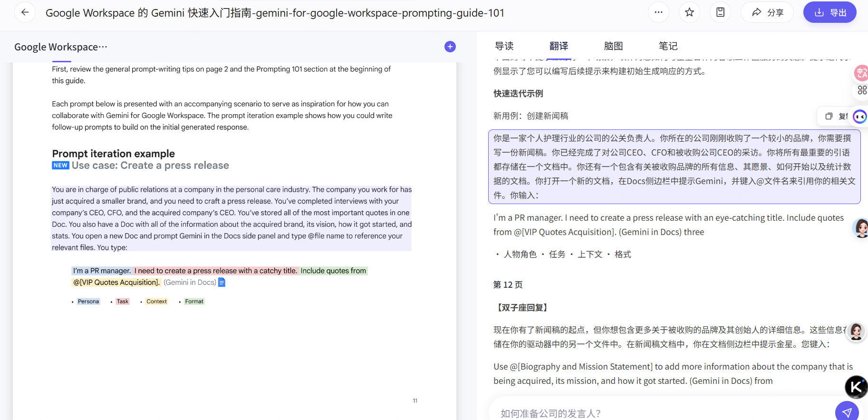The height and width of the screenshot is (420, 868).
Task: Send the question with the paper-plane button
Action: [x=847, y=412]
